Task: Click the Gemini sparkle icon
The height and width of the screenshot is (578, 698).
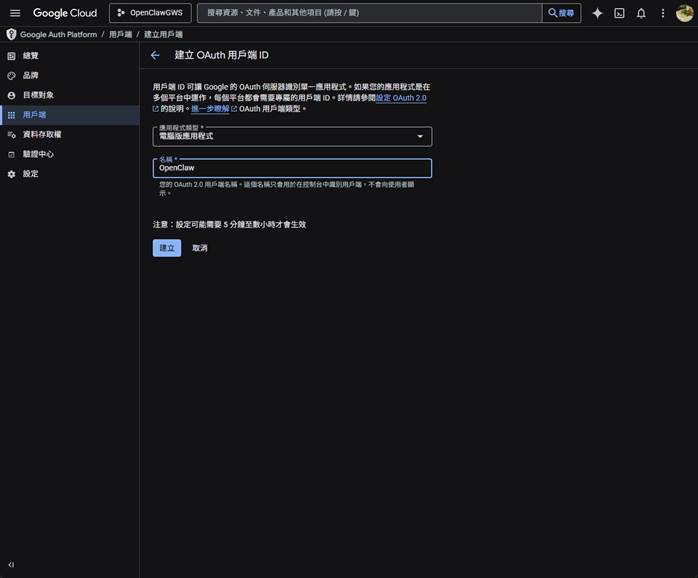Action: click(597, 13)
